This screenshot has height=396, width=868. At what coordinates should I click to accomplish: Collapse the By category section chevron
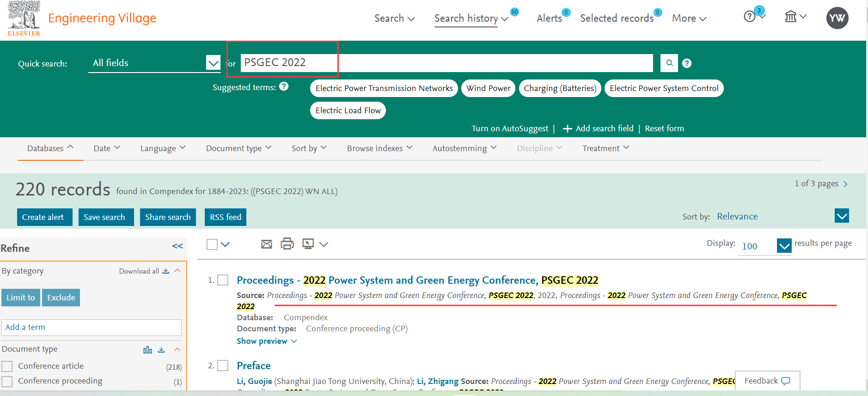click(177, 271)
